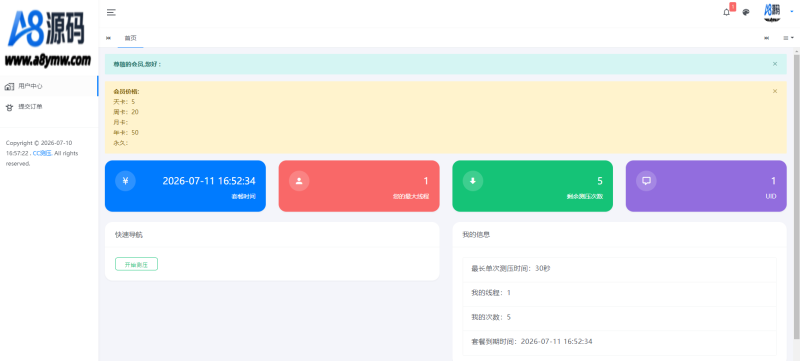
Task: Click the www.a8ymw.com text under the logo
Action: (48, 60)
